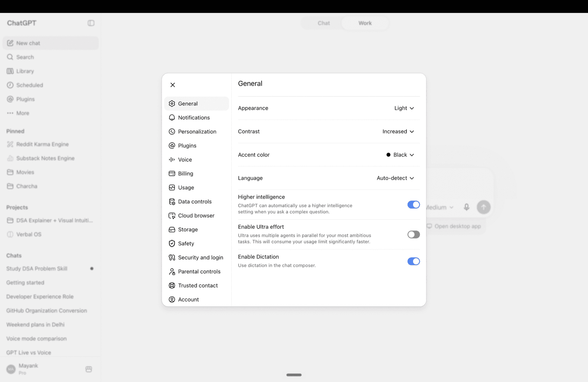The image size is (588, 382).
Task: Click the Usage chart icon
Action: click(172, 188)
